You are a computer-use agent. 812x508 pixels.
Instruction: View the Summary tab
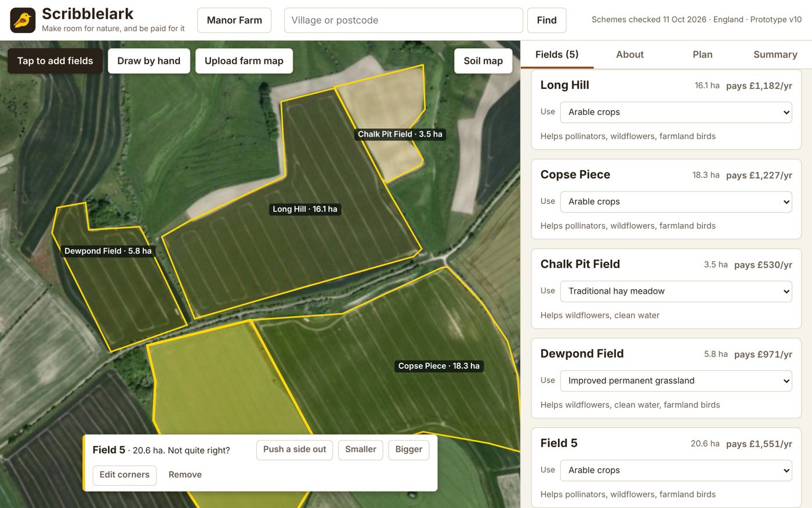[x=775, y=55]
